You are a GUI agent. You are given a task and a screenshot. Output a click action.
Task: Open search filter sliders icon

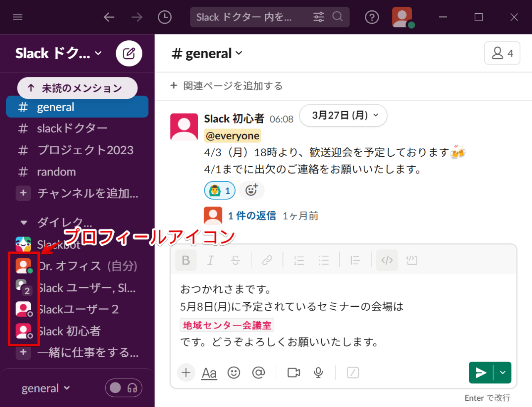[x=319, y=17]
